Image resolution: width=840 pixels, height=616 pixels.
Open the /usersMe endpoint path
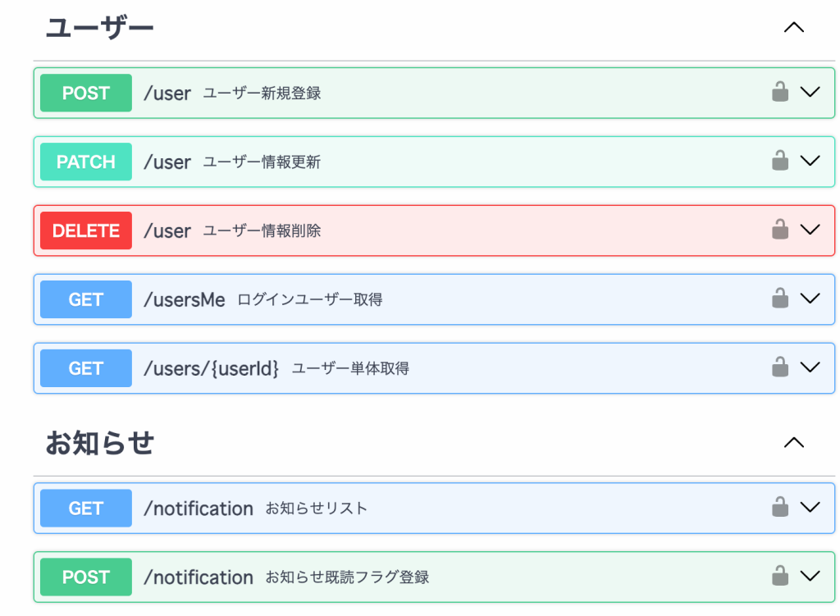pyautogui.click(x=184, y=299)
